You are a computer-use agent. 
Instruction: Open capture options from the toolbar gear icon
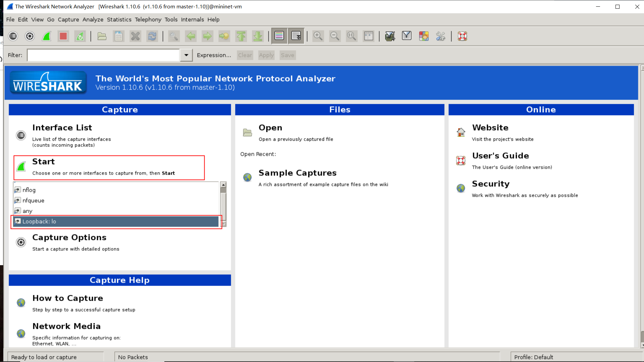click(x=30, y=36)
